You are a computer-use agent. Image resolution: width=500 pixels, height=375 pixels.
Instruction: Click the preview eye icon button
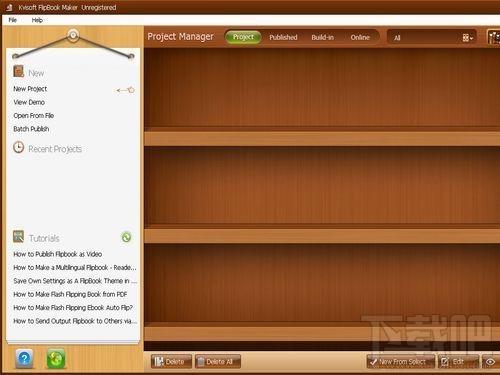(x=491, y=362)
